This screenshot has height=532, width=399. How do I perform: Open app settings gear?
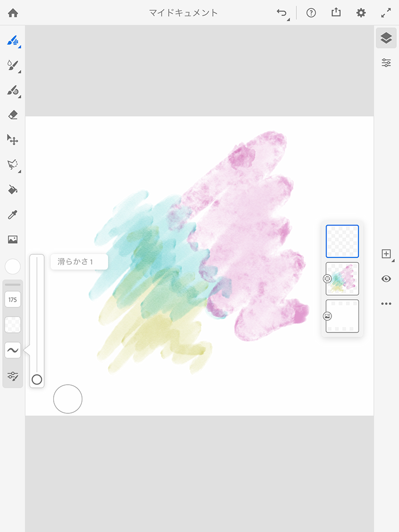click(361, 13)
